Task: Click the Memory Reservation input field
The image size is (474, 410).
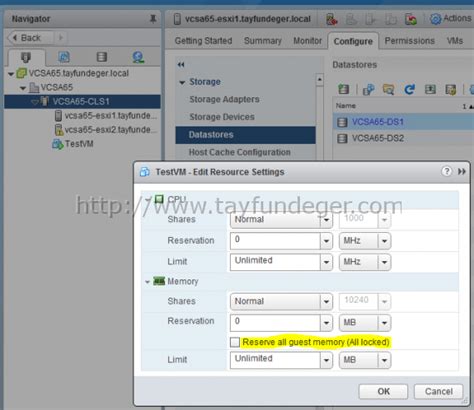Action: (x=275, y=322)
